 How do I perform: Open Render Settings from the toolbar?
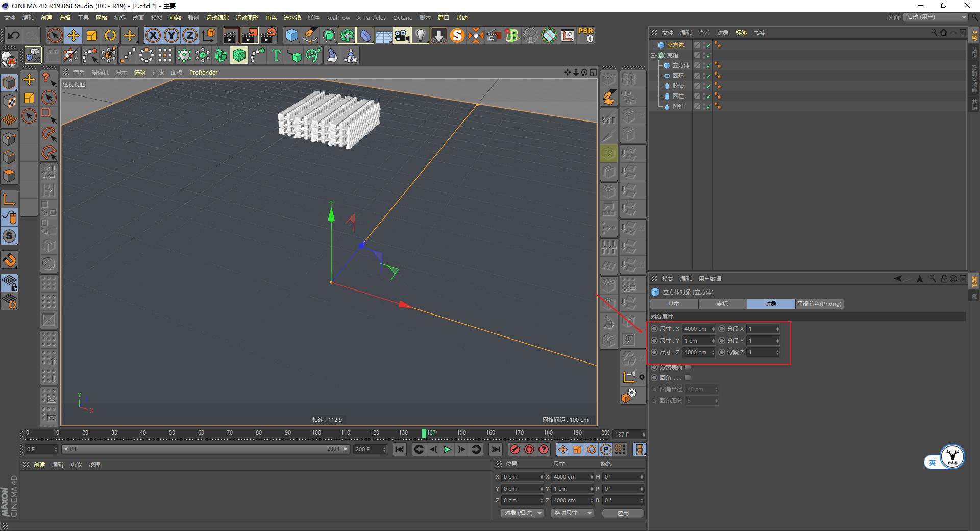pyautogui.click(x=268, y=35)
